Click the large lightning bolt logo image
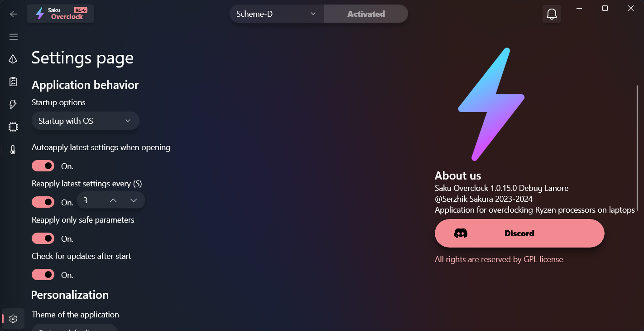 pyautogui.click(x=491, y=104)
